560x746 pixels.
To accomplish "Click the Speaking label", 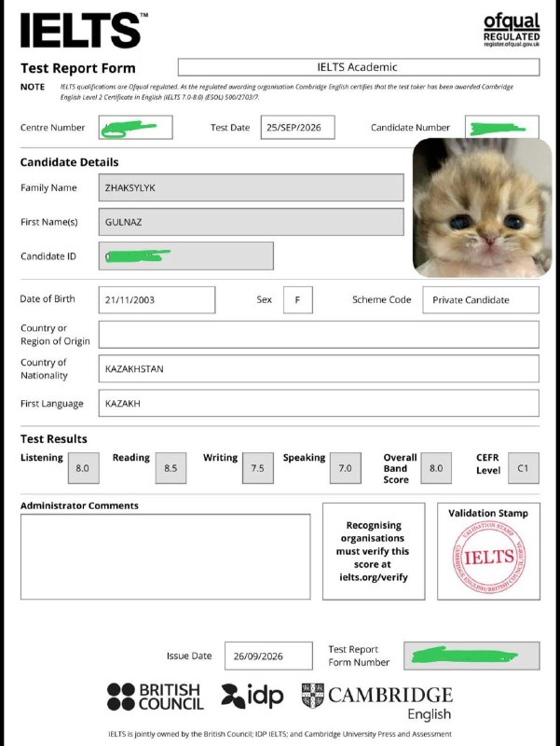I will [x=305, y=458].
